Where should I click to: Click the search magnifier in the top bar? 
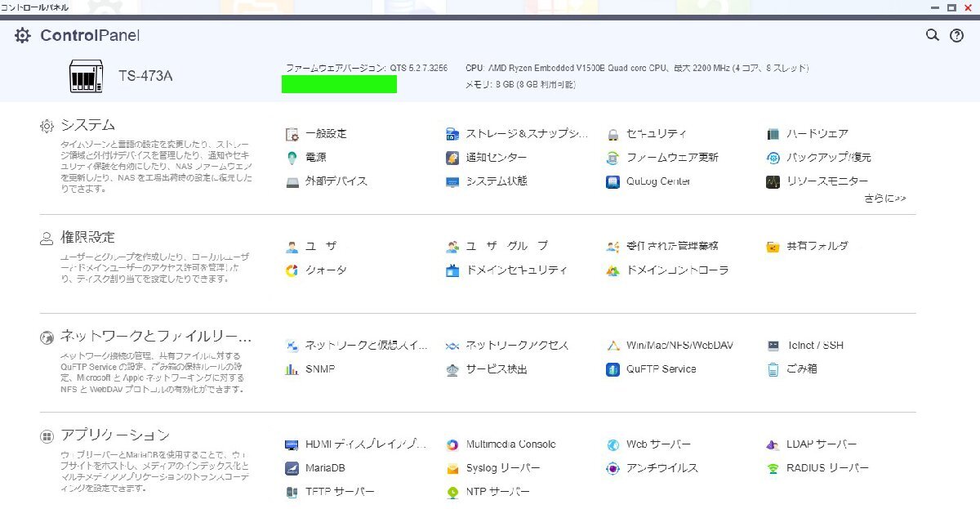pos(932,36)
